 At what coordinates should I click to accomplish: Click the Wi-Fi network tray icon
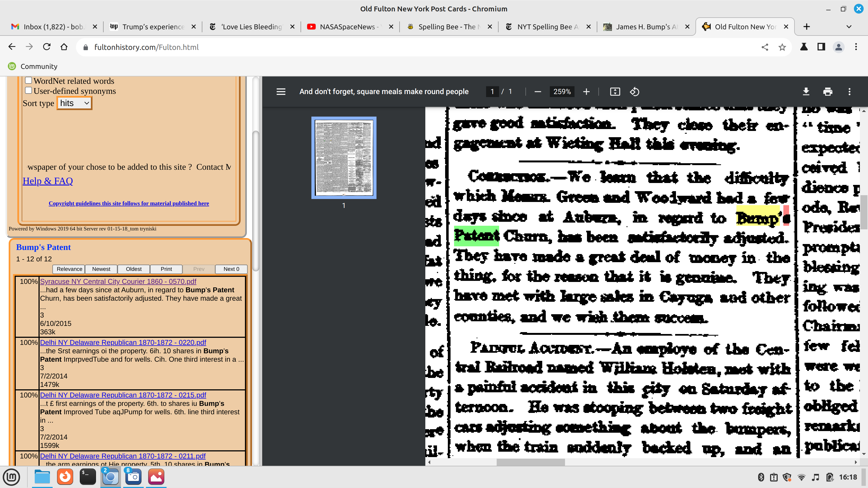point(802,477)
